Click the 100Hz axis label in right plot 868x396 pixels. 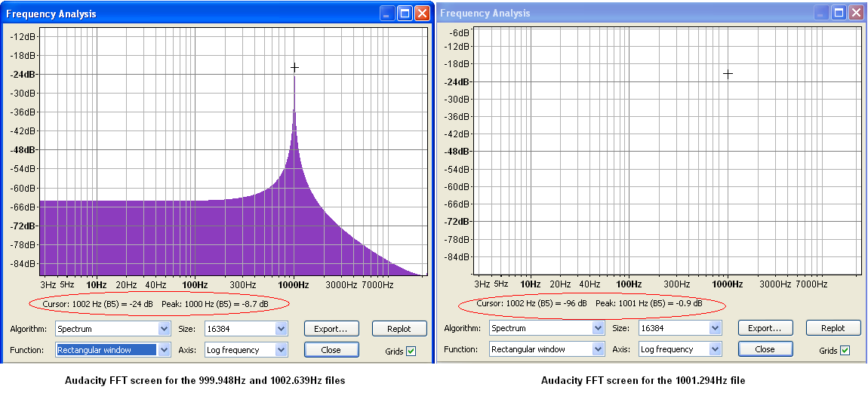(629, 284)
